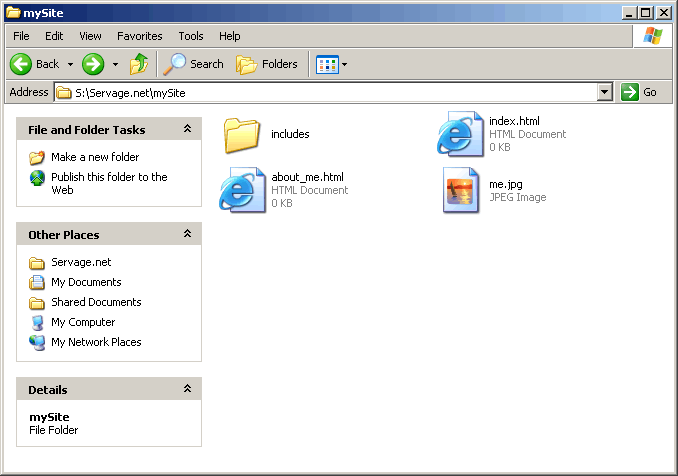The height and width of the screenshot is (476, 678).
Task: Go up one folder level
Action: coord(139,64)
